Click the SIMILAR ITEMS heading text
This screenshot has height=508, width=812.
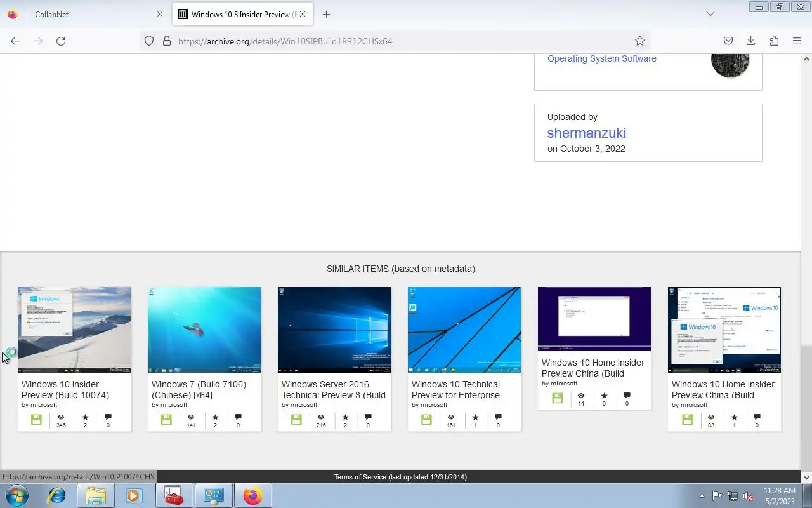pos(401,269)
